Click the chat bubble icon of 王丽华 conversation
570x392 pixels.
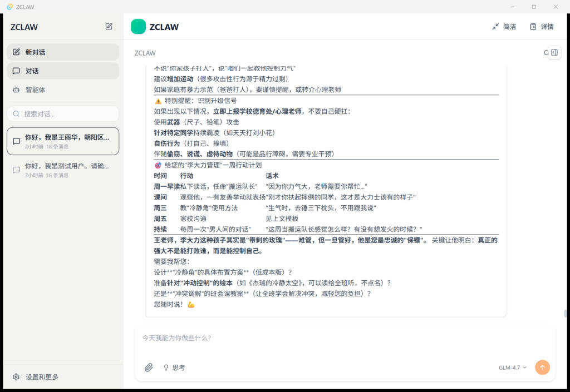coord(17,141)
